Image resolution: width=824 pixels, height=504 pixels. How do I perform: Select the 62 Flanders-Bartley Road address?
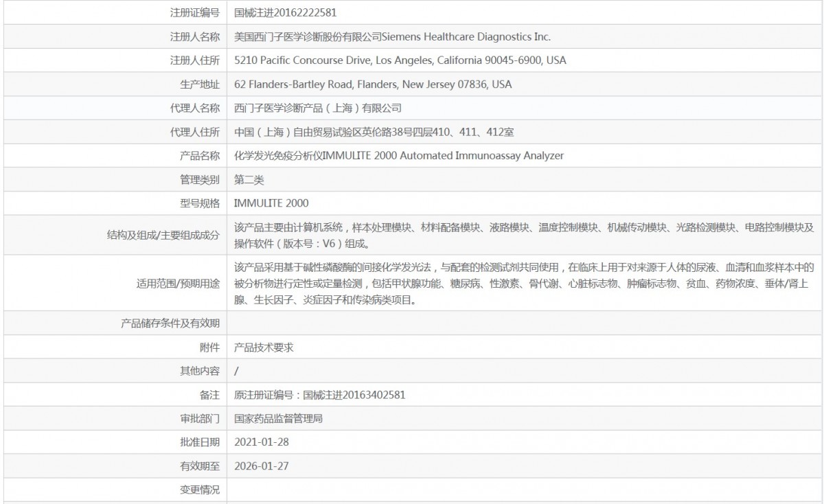pyautogui.click(x=373, y=84)
